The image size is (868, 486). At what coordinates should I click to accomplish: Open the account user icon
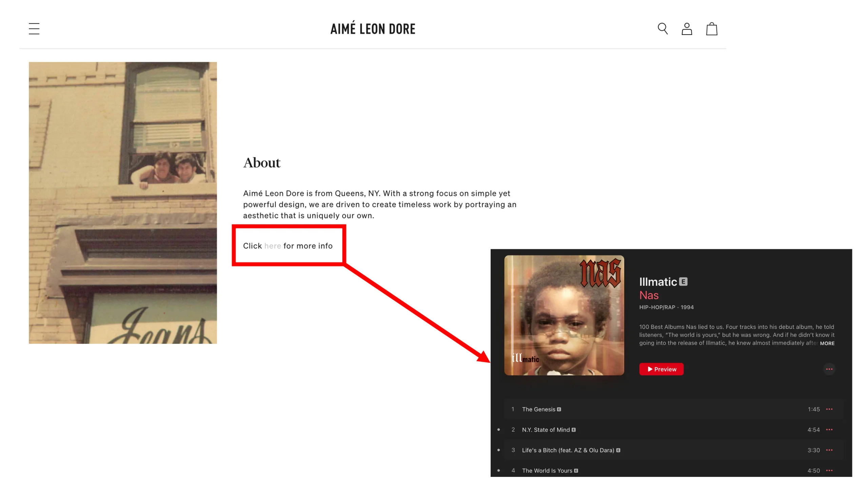click(x=687, y=29)
